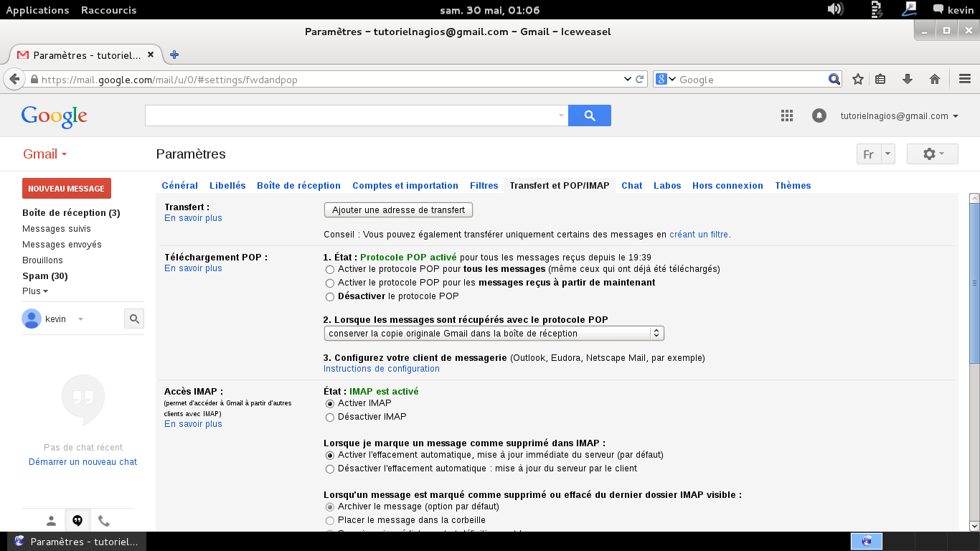Bookmark this page with star icon

[x=857, y=79]
